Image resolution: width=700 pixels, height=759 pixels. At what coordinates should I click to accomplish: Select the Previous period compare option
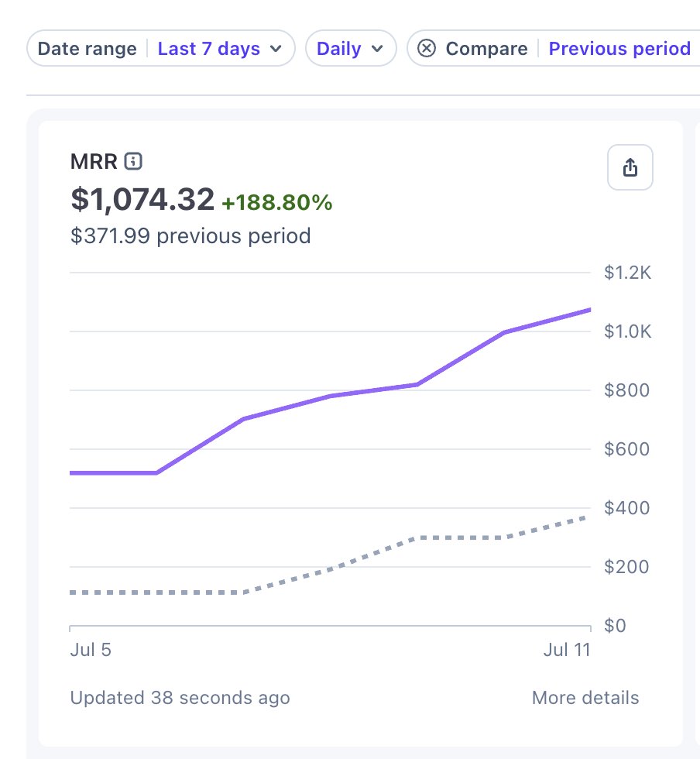coord(619,48)
